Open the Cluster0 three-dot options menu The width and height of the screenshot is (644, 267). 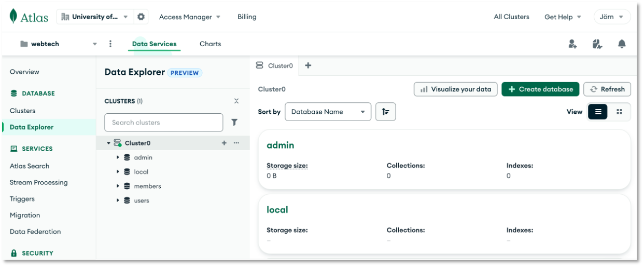236,143
